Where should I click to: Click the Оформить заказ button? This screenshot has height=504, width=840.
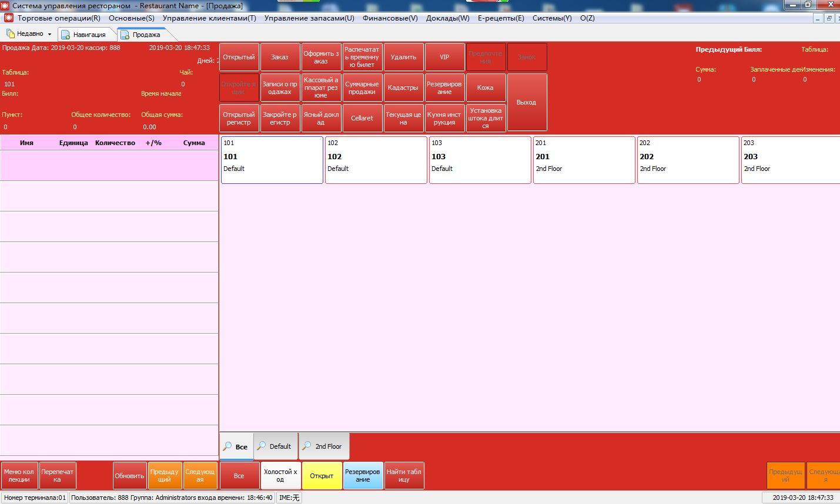point(321,57)
